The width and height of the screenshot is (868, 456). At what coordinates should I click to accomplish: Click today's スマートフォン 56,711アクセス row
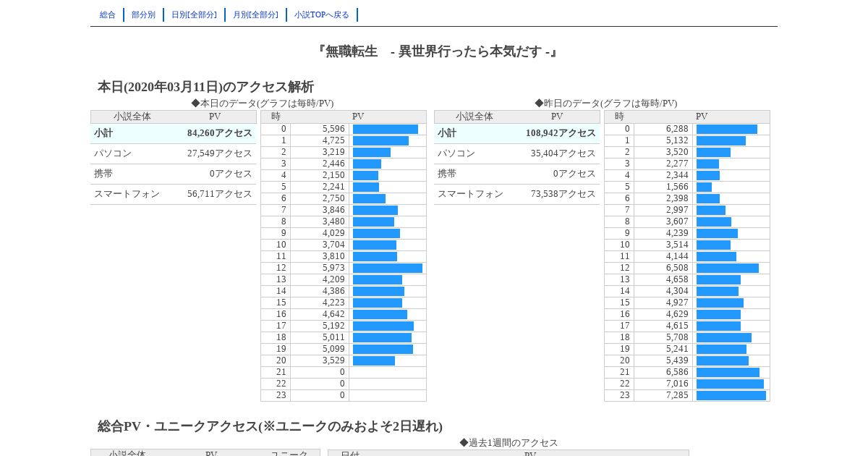pyautogui.click(x=174, y=194)
